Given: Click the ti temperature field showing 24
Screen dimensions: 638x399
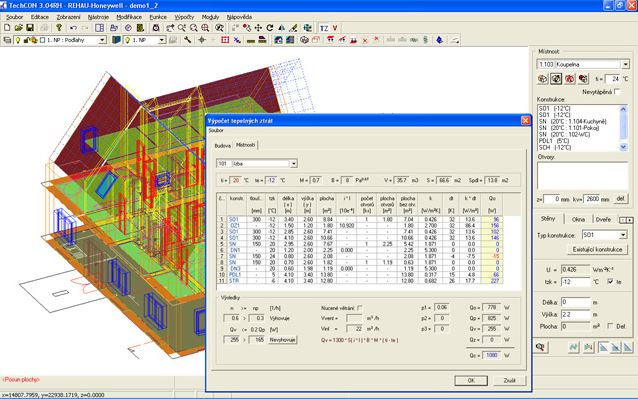Looking at the screenshot, I should pos(612,78).
